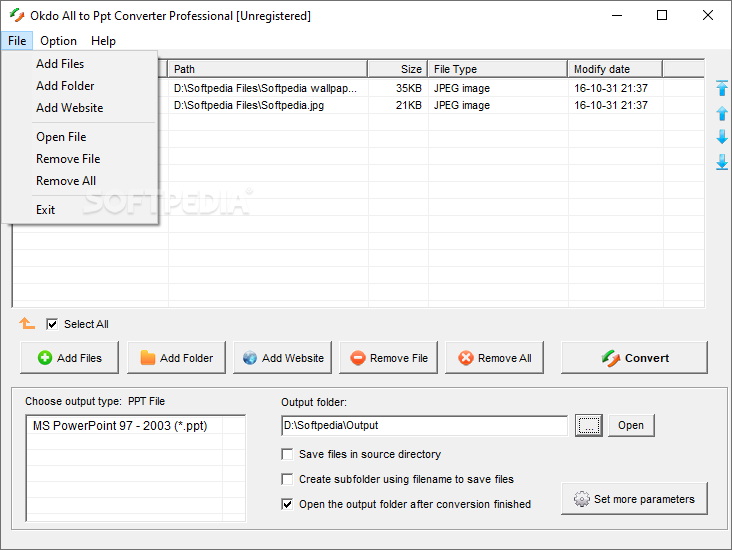Image resolution: width=732 pixels, height=550 pixels.
Task: Enable Create subfolder using filename option
Action: (x=287, y=479)
